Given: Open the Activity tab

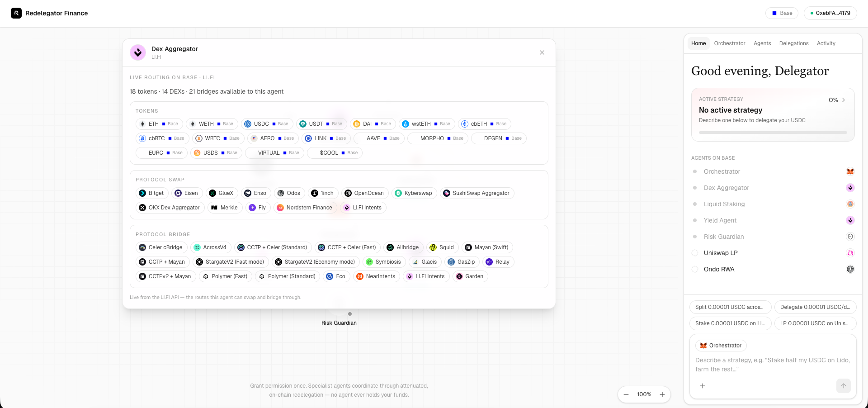Looking at the screenshot, I should [826, 43].
